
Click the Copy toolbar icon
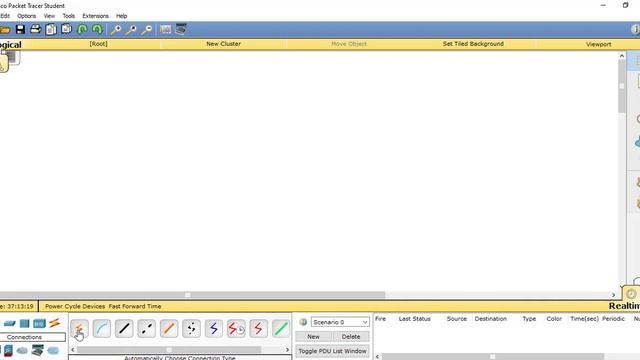click(51, 29)
